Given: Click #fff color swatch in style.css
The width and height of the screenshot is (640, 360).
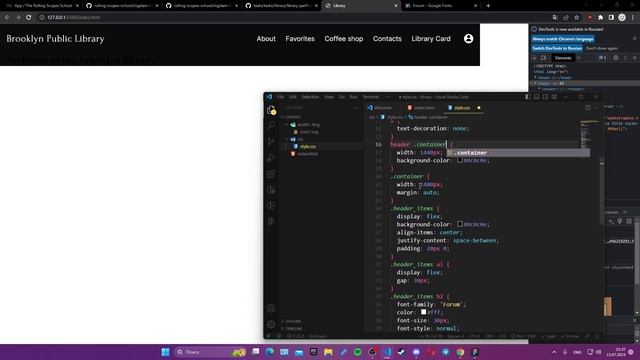Looking at the screenshot, I should click(x=424, y=312).
